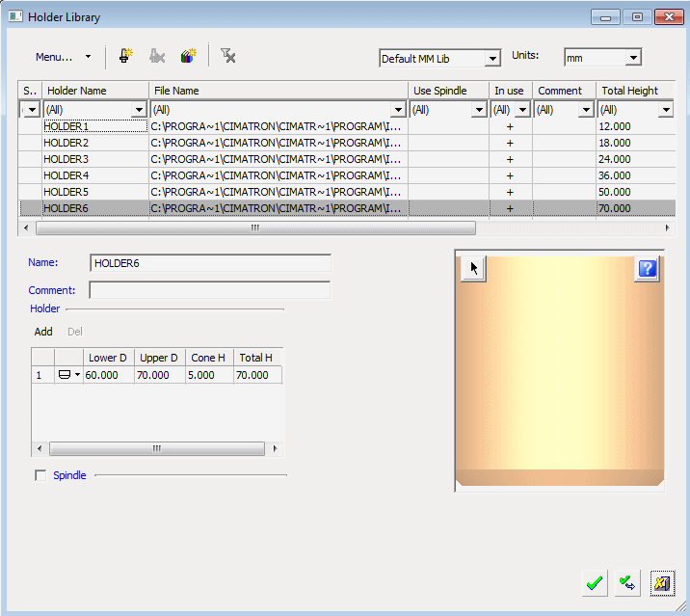Click the Lower D value 60.000 cell
The image size is (690, 616).
pyautogui.click(x=107, y=375)
